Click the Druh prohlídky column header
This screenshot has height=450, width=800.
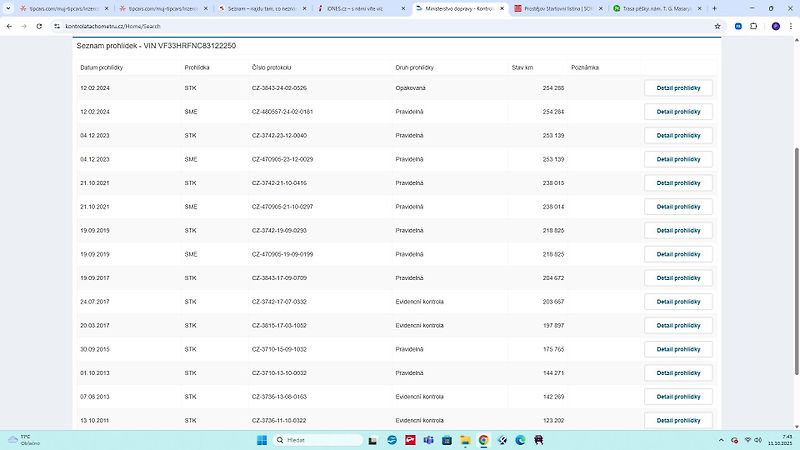[414, 67]
